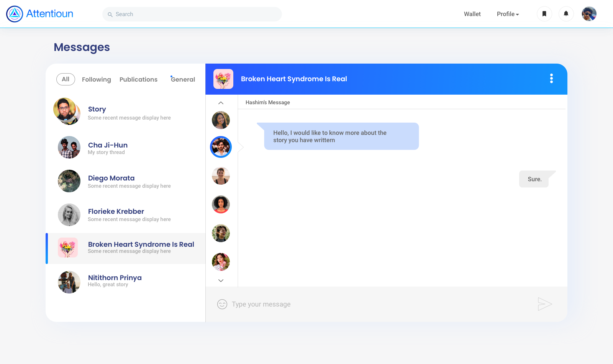613x364 pixels.
Task: Select the highlighted participant avatar with blue ring
Action: pyautogui.click(x=221, y=147)
